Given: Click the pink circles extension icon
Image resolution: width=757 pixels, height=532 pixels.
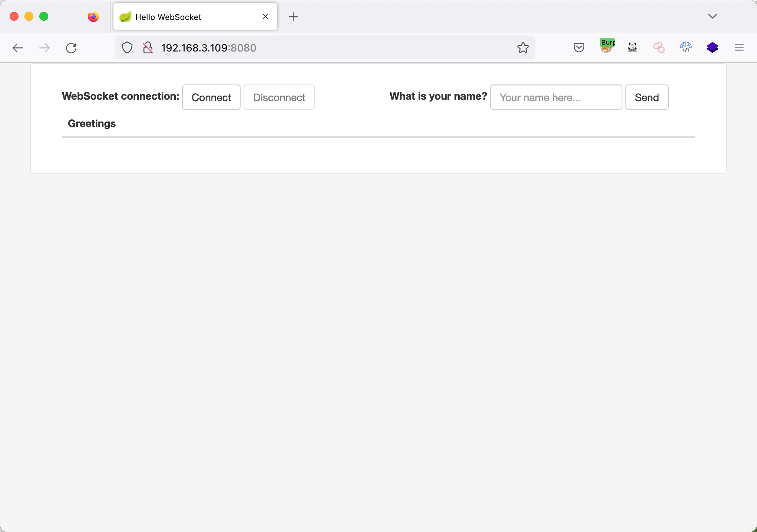Looking at the screenshot, I should pos(659,47).
